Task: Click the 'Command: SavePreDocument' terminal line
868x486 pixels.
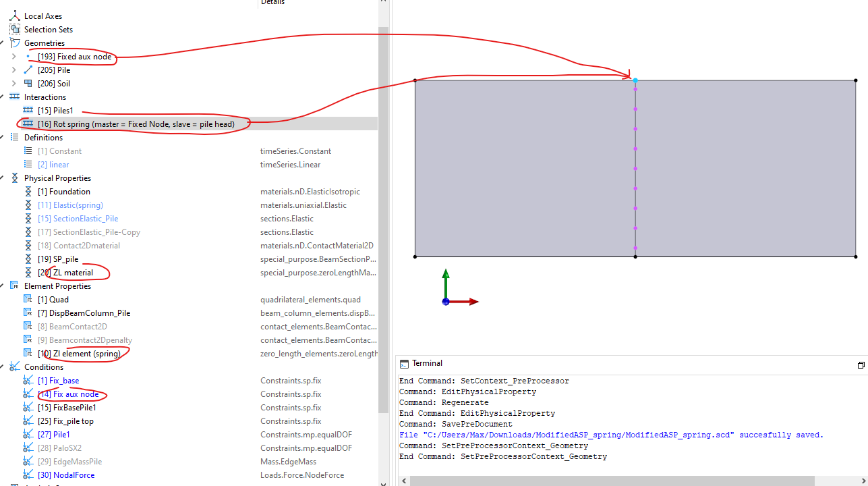Action: (x=455, y=424)
